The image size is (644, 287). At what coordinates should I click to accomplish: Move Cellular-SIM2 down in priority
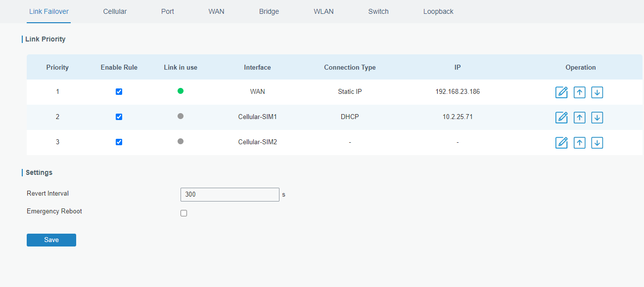[x=597, y=143]
